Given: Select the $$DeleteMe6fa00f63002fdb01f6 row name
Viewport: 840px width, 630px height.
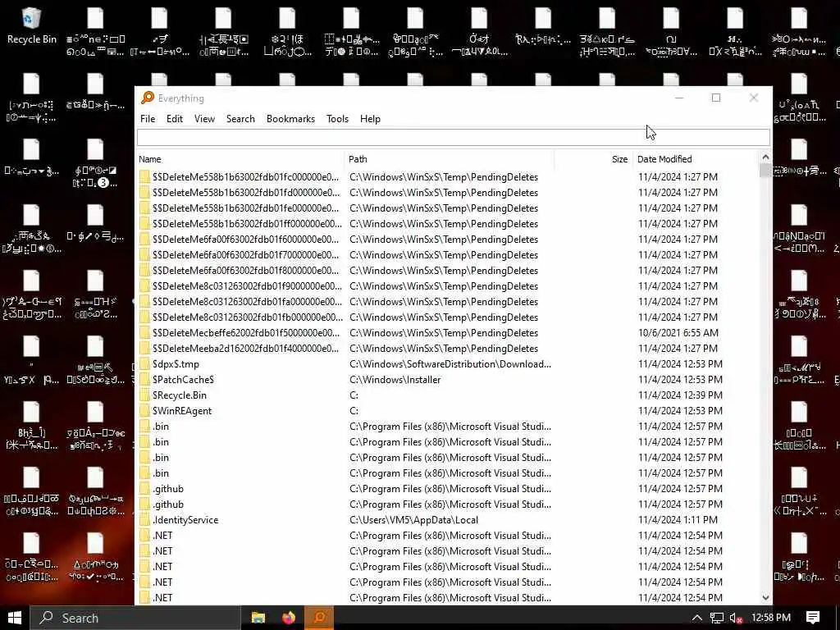Looking at the screenshot, I should [245, 240].
